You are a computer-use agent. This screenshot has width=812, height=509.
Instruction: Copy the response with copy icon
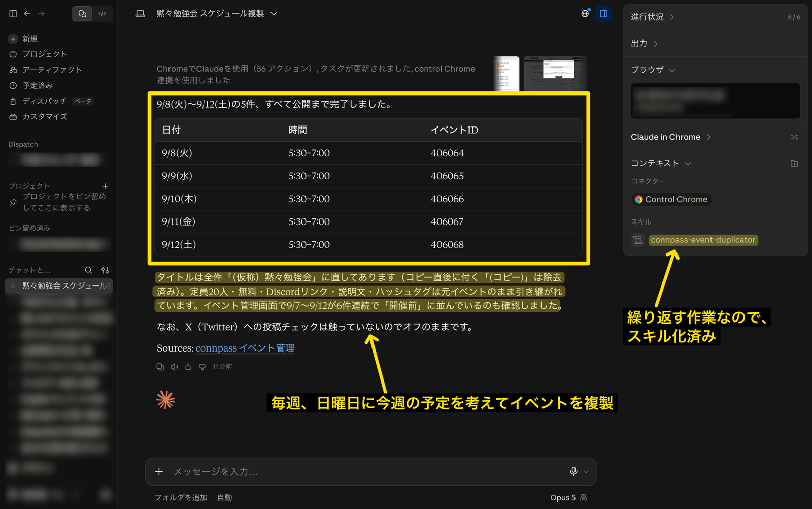tap(160, 367)
